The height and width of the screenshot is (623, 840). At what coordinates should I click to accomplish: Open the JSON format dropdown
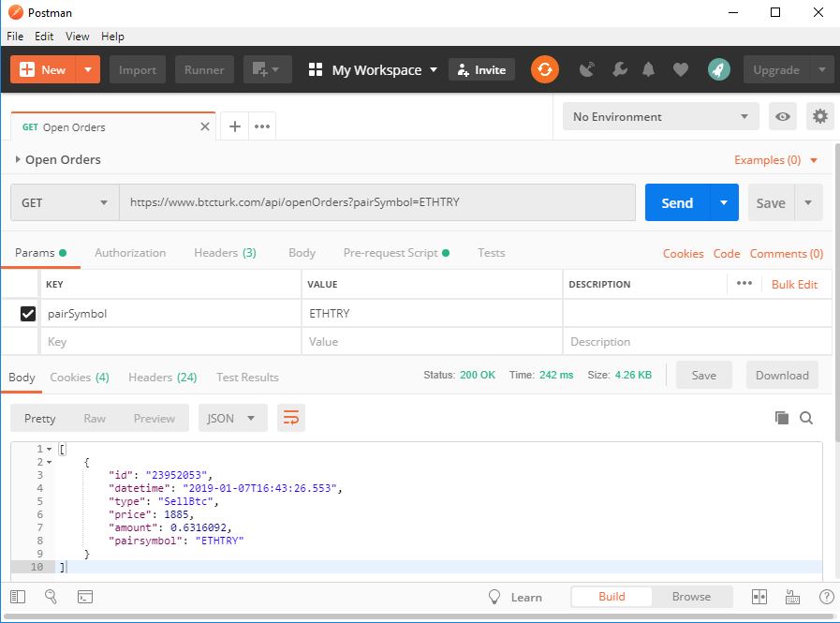(x=232, y=418)
